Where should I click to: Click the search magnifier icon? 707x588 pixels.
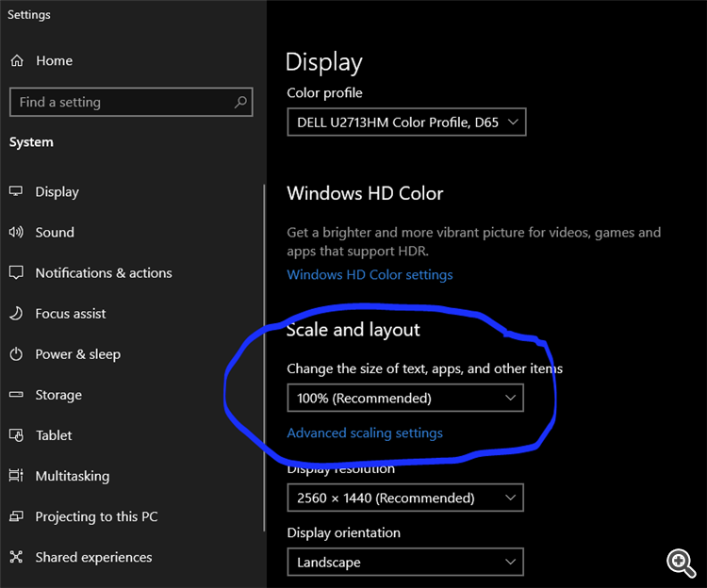coord(240,102)
